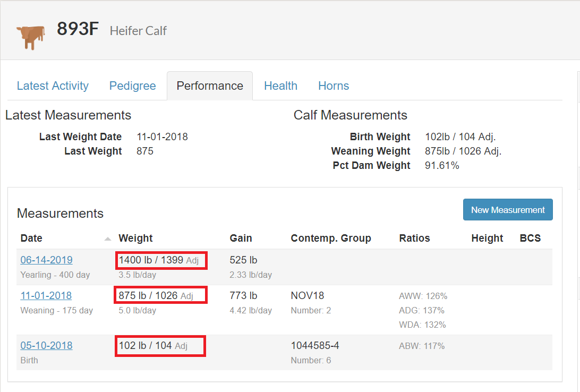Viewport: 580px width, 392px height.
Task: Click the Weight column header
Action: (135, 238)
